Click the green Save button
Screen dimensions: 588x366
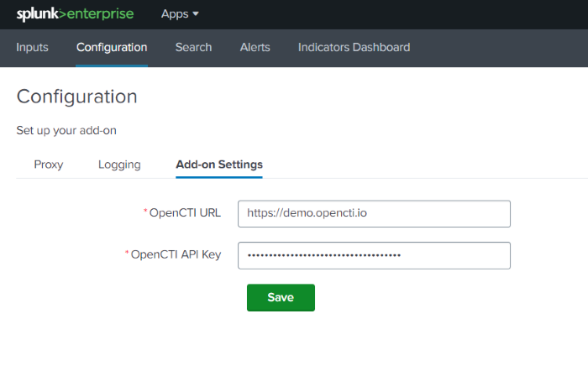click(x=281, y=297)
